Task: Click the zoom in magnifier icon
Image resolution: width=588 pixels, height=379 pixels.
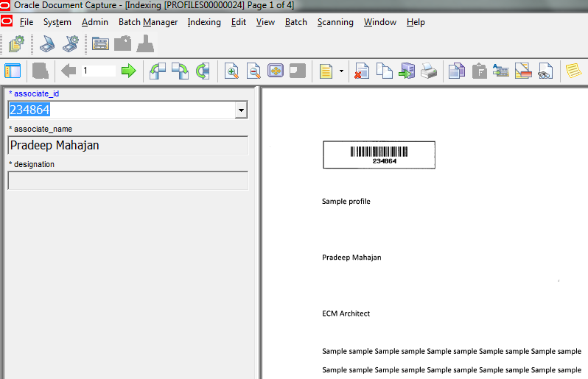Action: click(x=231, y=71)
